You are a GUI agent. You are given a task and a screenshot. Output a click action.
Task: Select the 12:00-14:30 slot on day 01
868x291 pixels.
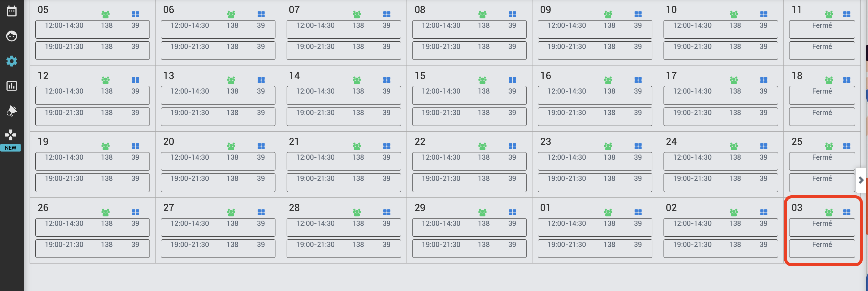pyautogui.click(x=595, y=227)
